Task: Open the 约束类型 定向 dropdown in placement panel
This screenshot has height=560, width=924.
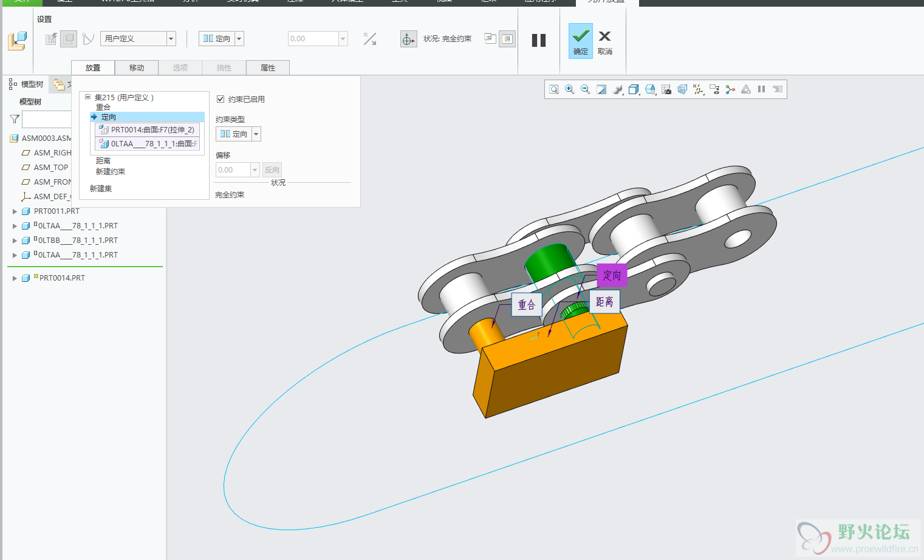Action: pyautogui.click(x=256, y=134)
